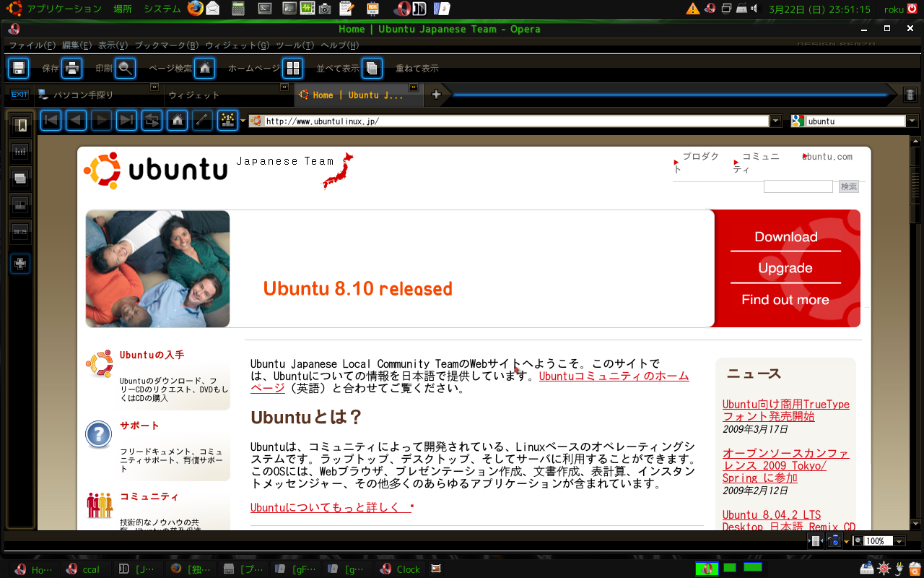
Task: Close the Home | Ubuntu J... tab
Action: pyautogui.click(x=414, y=87)
